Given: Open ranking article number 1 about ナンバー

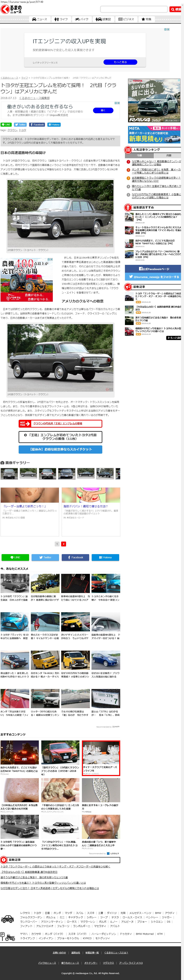Looking at the screenshot, I should pyautogui.click(x=156, y=163).
